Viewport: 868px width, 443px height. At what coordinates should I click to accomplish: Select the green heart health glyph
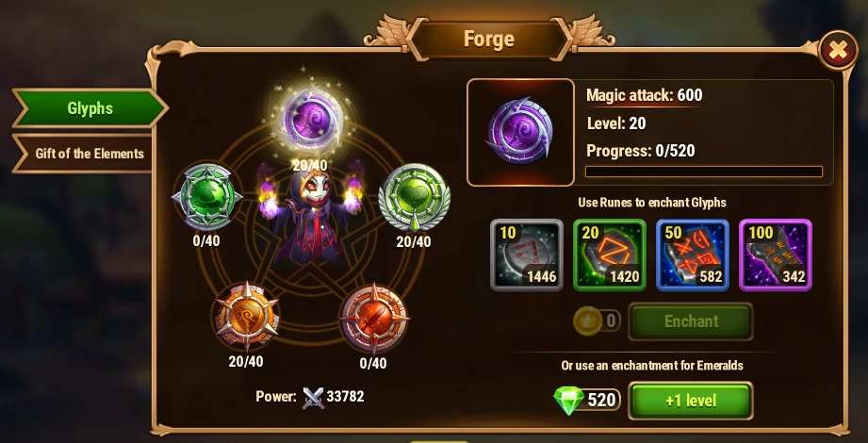[x=414, y=198]
